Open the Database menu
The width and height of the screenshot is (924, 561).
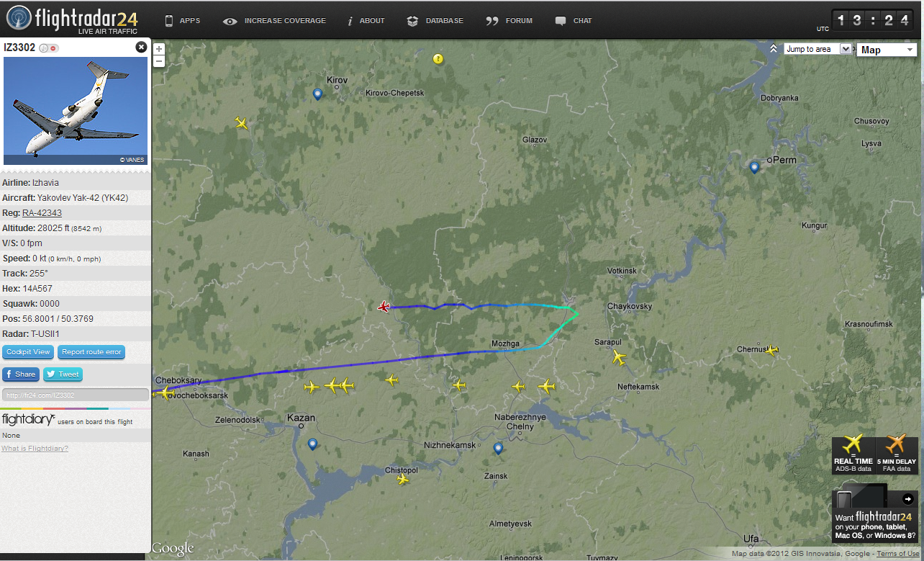(x=435, y=21)
